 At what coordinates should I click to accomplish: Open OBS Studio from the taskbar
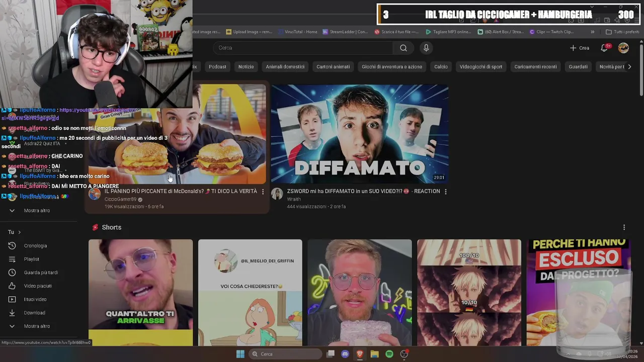404,354
